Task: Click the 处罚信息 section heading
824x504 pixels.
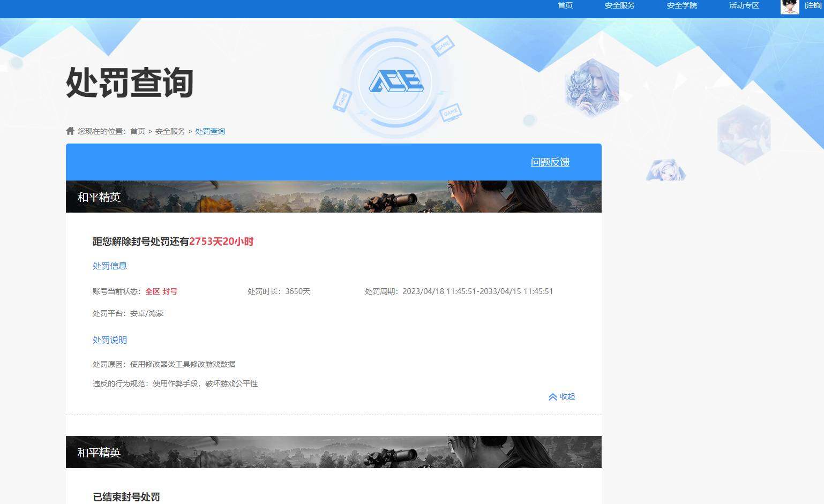Action: point(110,266)
